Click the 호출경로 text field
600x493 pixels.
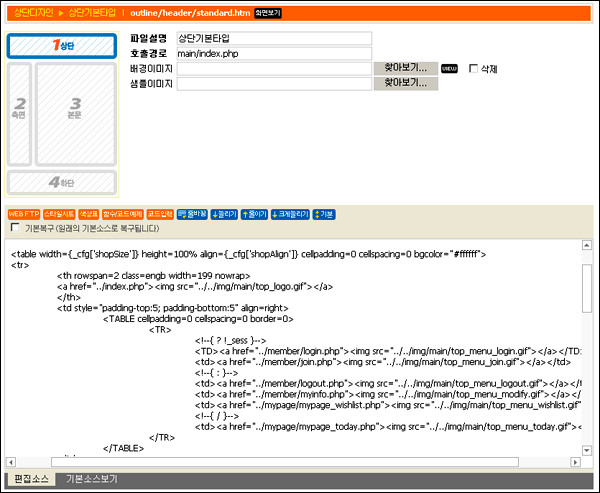tap(274, 54)
